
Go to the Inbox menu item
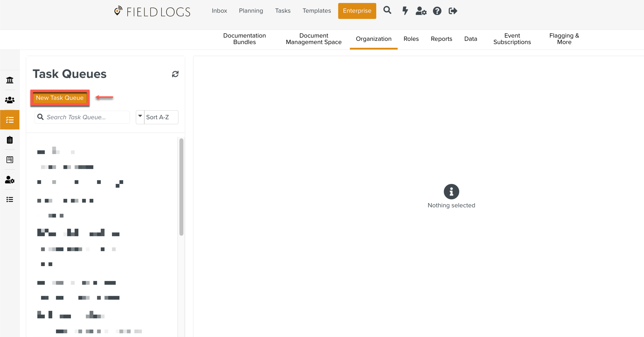tap(219, 11)
